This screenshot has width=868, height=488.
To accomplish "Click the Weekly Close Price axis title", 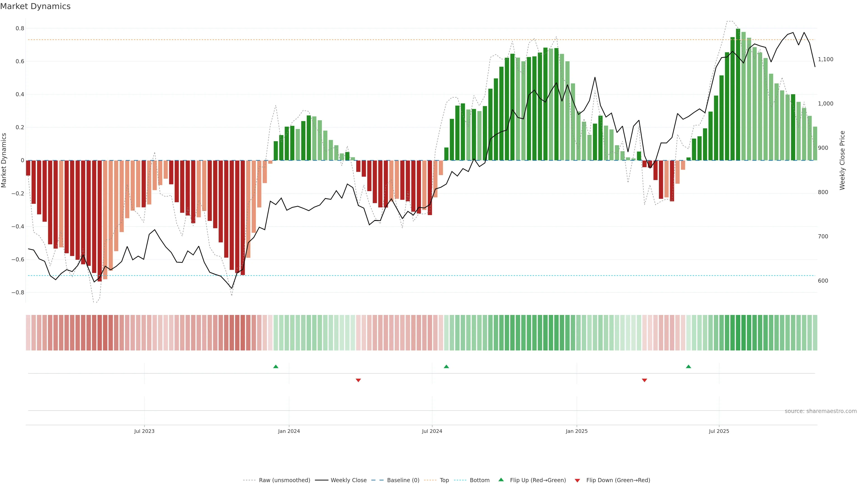I will [842, 160].
